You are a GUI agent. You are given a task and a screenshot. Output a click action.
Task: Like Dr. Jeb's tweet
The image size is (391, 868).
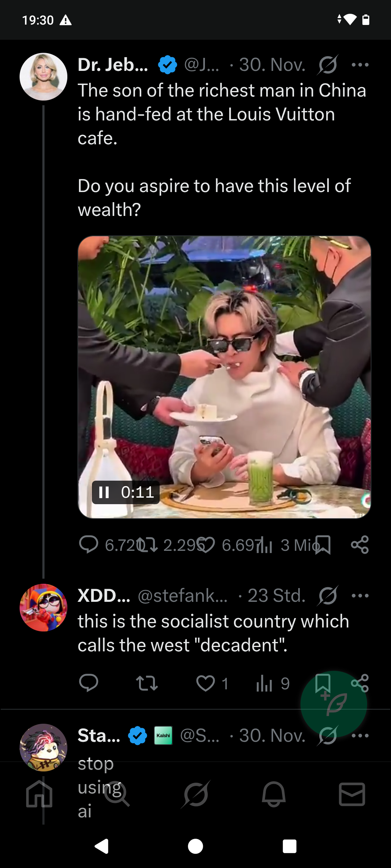pos(206,545)
